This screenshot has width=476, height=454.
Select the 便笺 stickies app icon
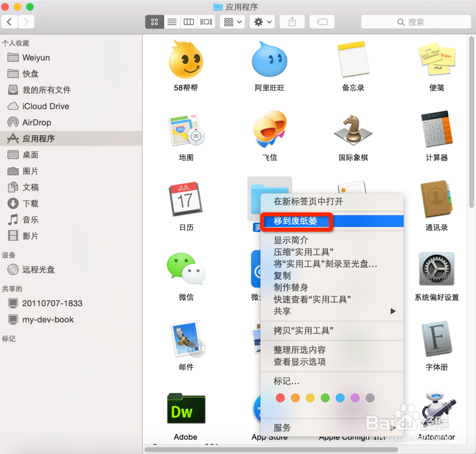(436, 59)
